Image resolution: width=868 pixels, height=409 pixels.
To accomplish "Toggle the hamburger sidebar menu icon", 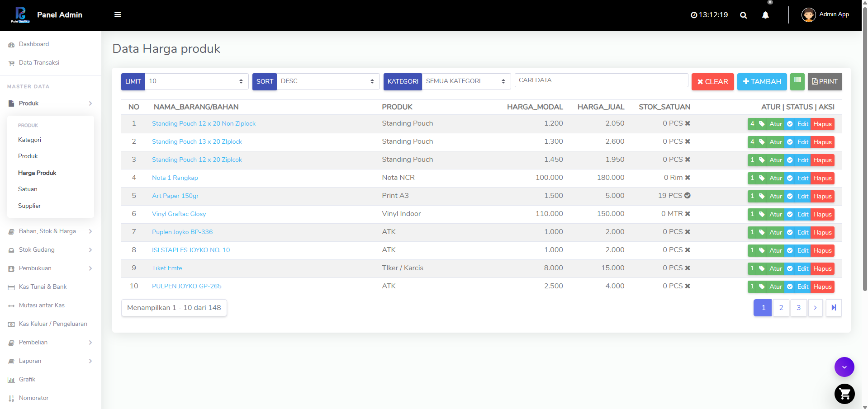I will click(118, 15).
